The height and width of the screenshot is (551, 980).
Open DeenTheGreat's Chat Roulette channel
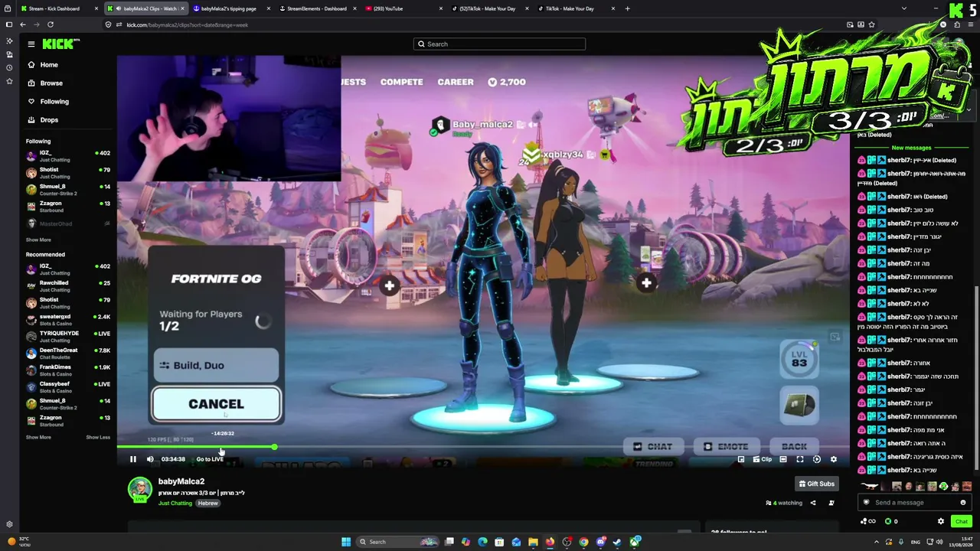point(69,354)
